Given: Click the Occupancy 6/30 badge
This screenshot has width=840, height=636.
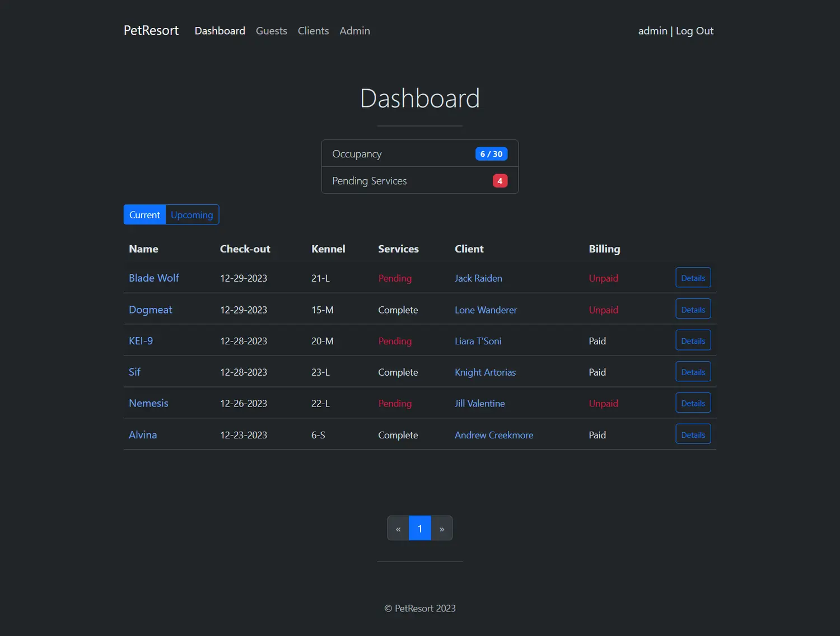Looking at the screenshot, I should pyautogui.click(x=491, y=153).
